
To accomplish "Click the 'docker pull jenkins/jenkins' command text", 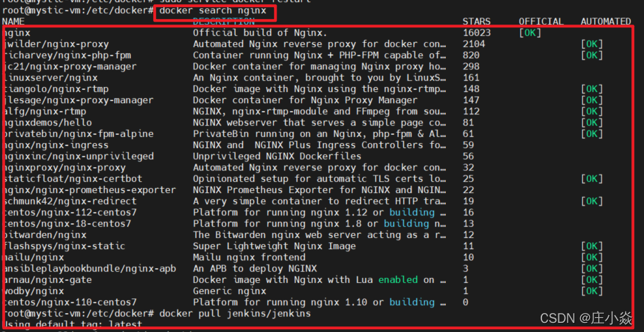I will pos(235,314).
